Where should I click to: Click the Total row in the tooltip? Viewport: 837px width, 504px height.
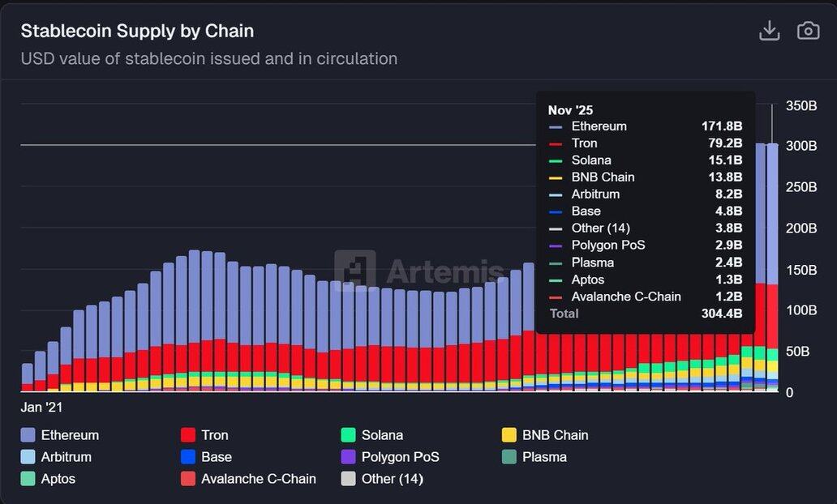[645, 314]
